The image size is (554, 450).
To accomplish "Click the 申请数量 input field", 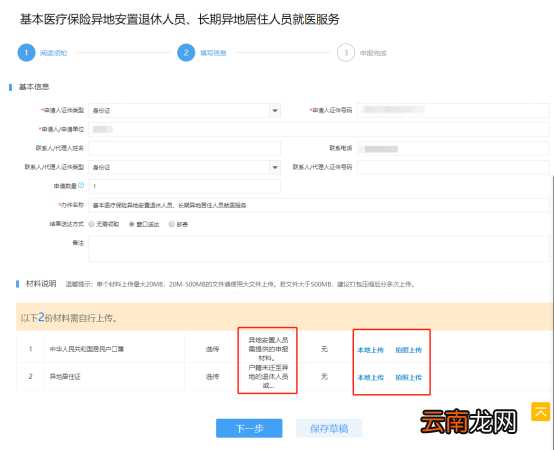I will tap(184, 186).
